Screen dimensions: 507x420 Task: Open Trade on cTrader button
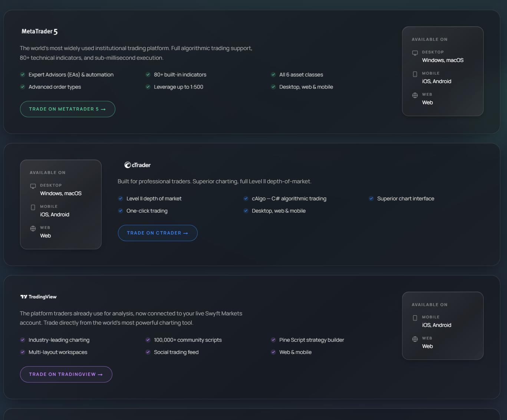tap(158, 233)
